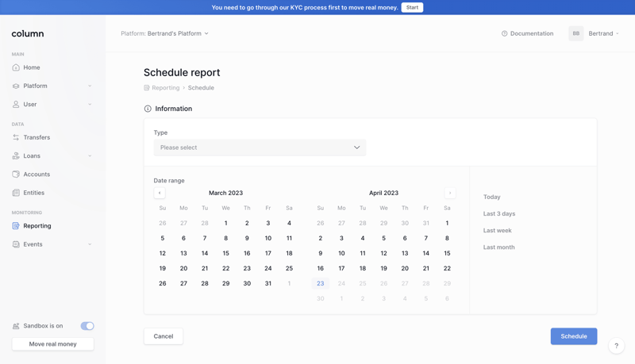
Task: Select April 10 in the calendar
Action: [341, 253]
